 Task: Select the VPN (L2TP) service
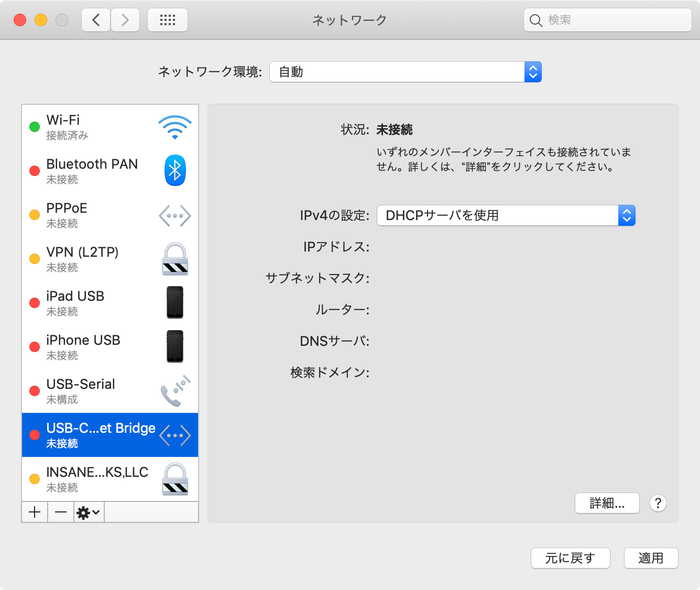[x=110, y=259]
